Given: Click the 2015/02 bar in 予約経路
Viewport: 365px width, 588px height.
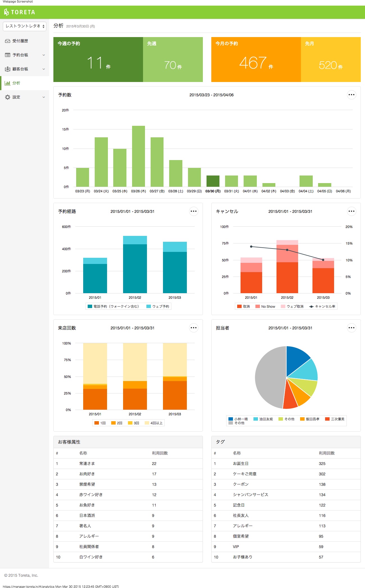Looking at the screenshot, I should [x=135, y=265].
